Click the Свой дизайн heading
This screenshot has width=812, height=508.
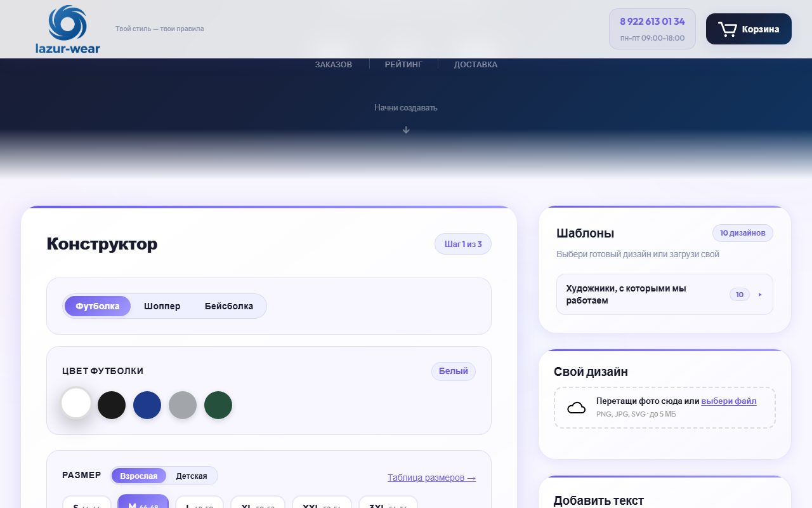591,372
